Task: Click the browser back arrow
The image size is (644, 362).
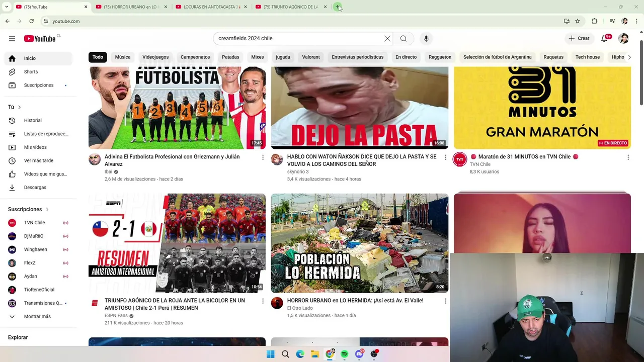Action: tap(8, 21)
